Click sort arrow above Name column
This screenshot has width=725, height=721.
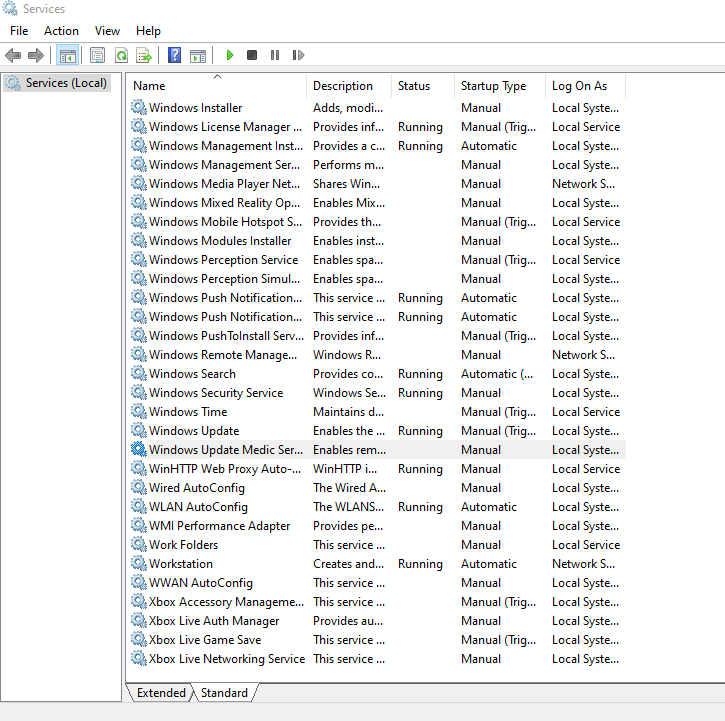pos(217,76)
